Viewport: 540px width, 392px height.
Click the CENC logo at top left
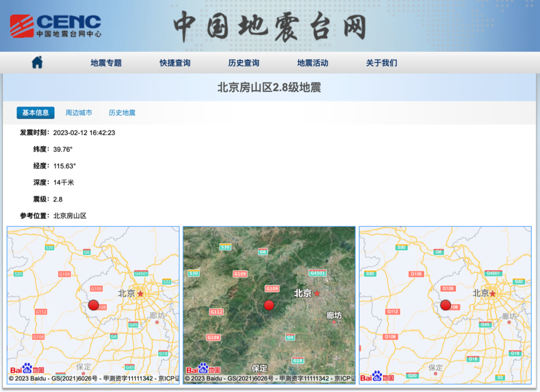point(55,26)
